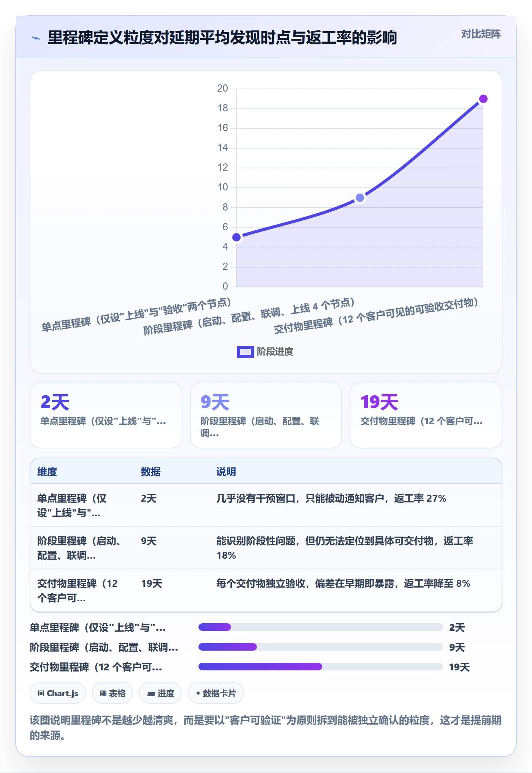Click the x-axis label 单点里程碑
532x773 pixels.
click(136, 315)
